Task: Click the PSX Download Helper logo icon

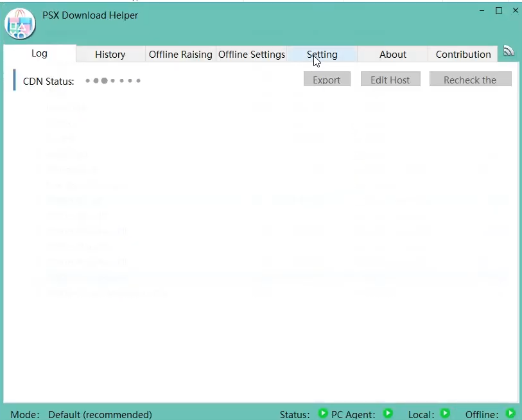Action: click(20, 24)
